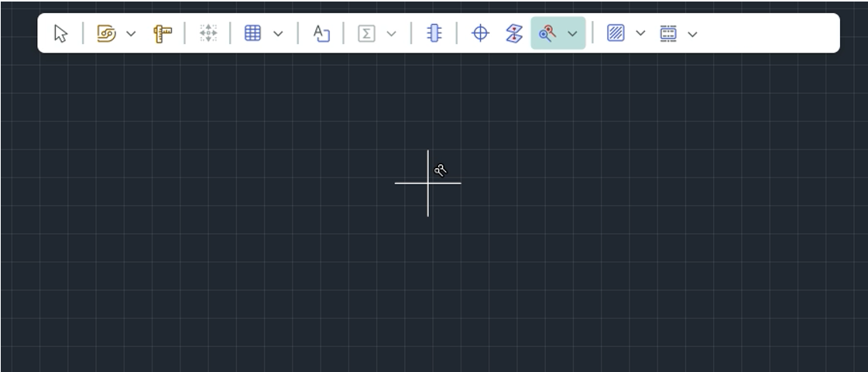This screenshot has height=372, width=868.
Task: Expand the dashed panel tool dropdown
Action: point(692,34)
